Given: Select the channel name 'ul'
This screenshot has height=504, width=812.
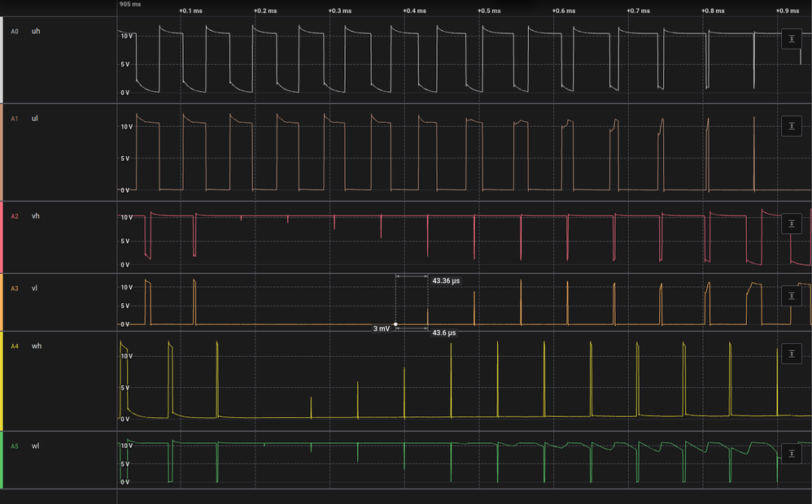Looking at the screenshot, I should tap(35, 119).
